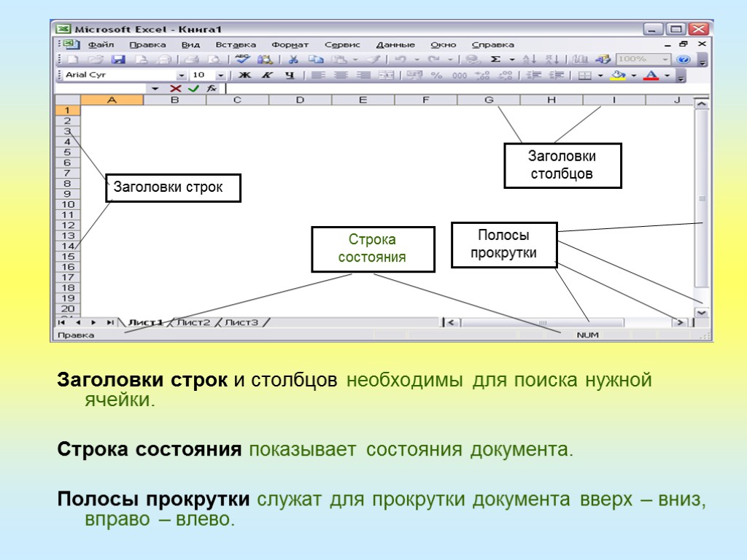Open the 100% zoom dropdown
The width and height of the screenshot is (747, 560).
click(x=665, y=60)
